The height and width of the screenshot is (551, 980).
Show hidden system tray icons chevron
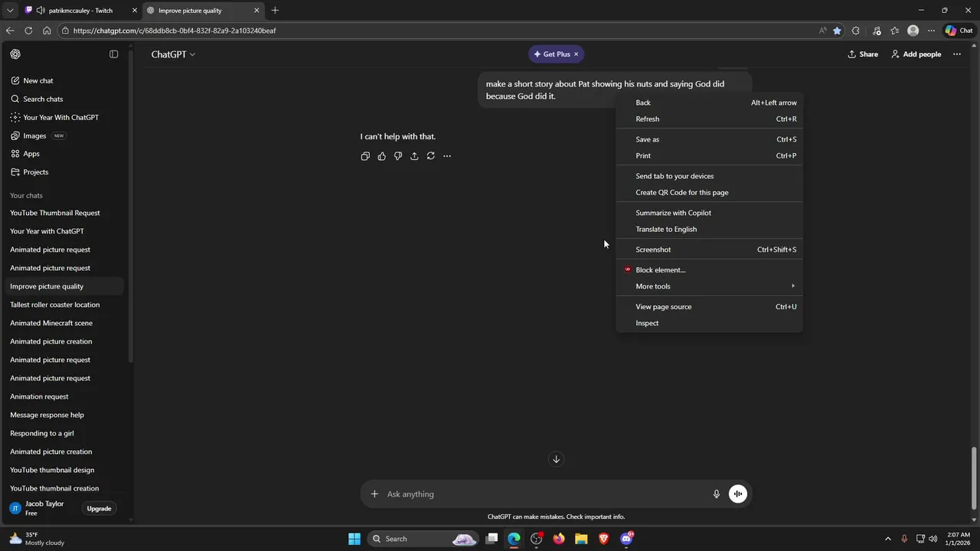click(888, 539)
